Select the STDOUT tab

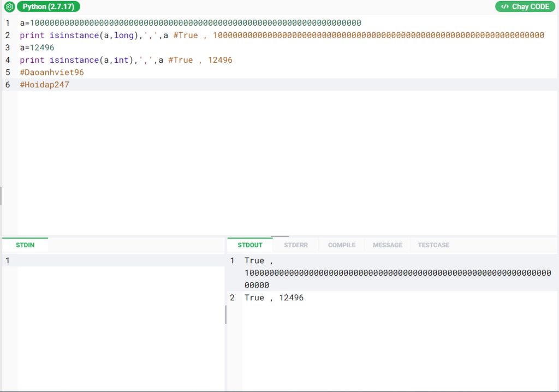pyautogui.click(x=250, y=245)
